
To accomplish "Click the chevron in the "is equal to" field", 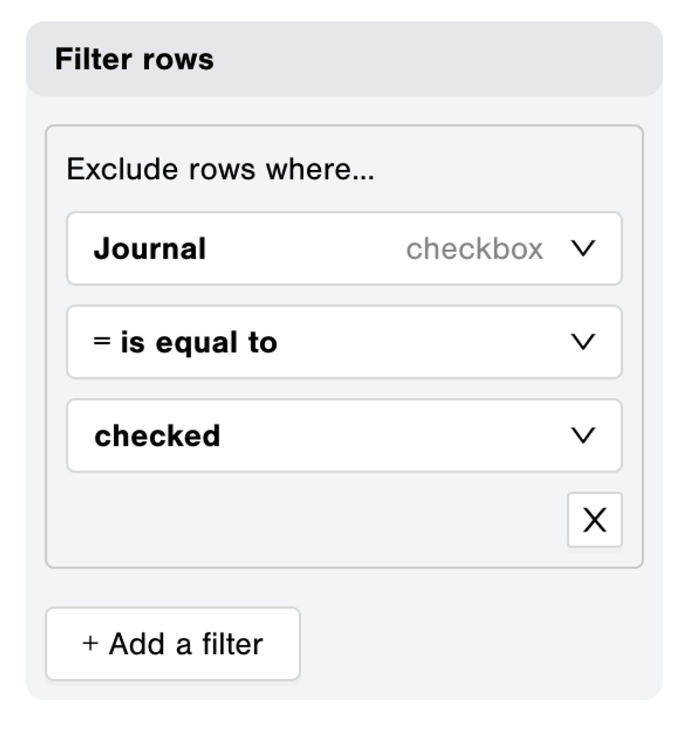I will coord(583,342).
